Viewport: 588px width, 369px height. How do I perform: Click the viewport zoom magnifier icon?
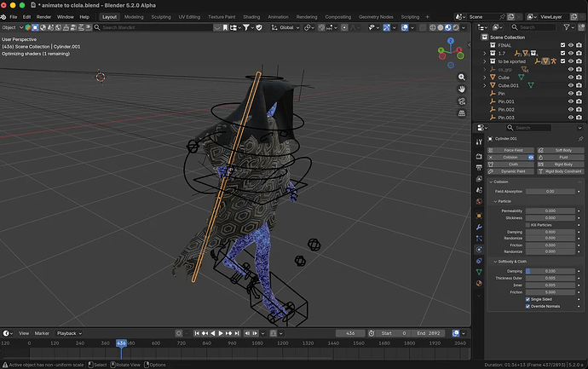point(462,77)
